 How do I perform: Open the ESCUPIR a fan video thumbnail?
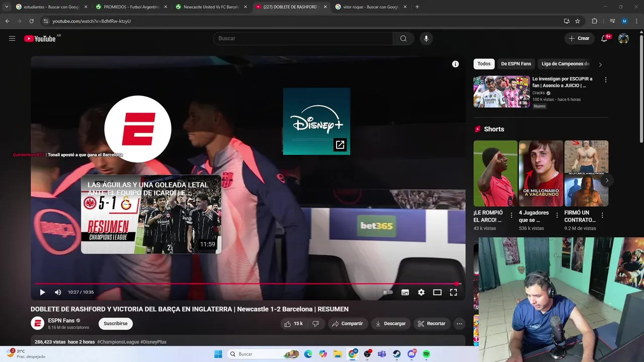point(502,92)
